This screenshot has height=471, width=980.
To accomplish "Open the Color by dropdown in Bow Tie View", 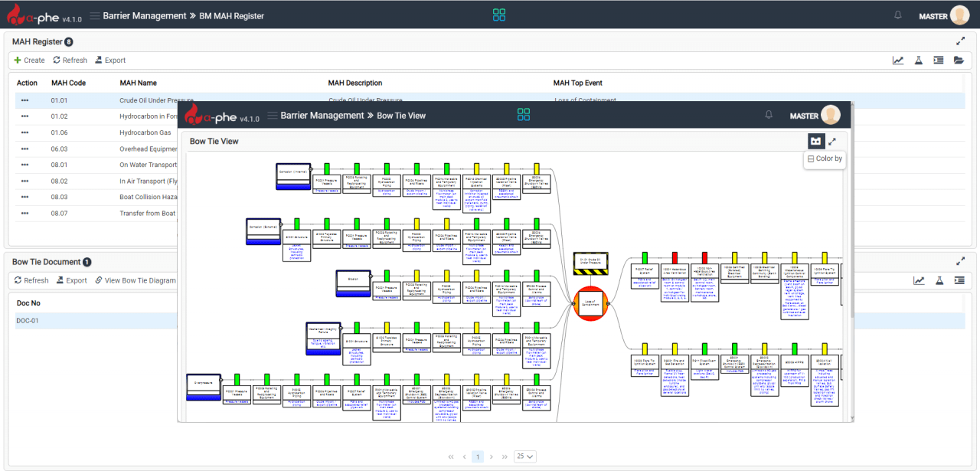I will (x=825, y=159).
